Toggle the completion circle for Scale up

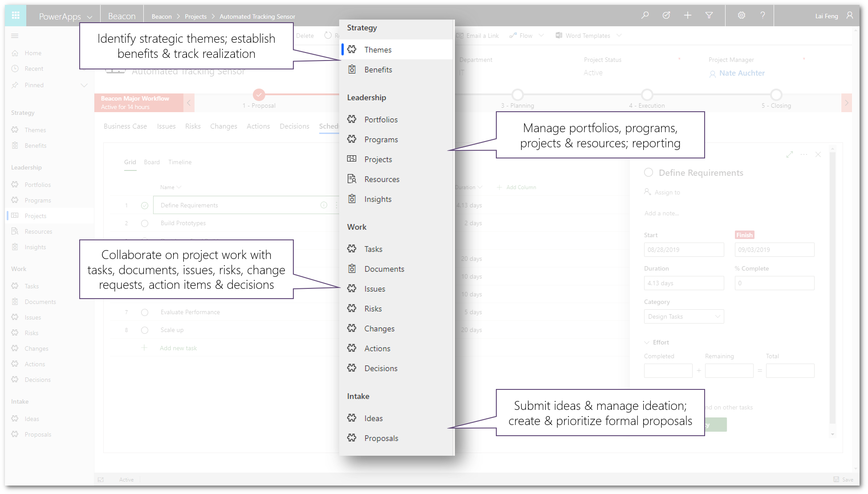[x=145, y=330]
